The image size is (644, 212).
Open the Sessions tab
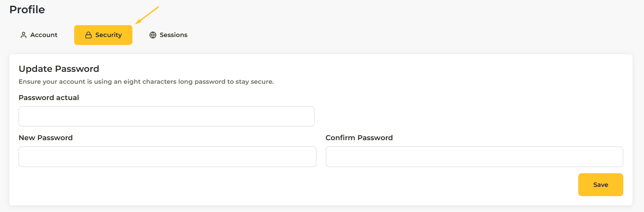click(168, 35)
